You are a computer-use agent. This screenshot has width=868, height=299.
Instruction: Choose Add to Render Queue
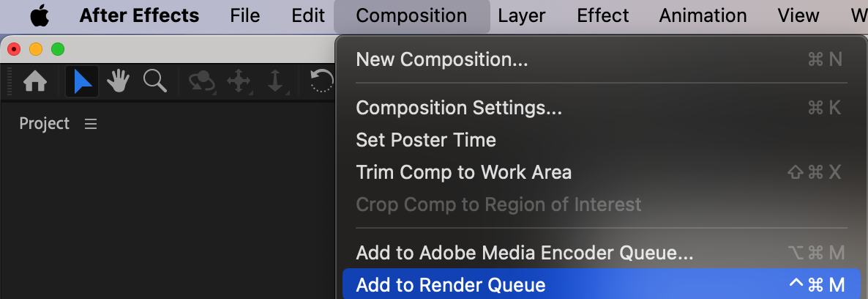[450, 285]
